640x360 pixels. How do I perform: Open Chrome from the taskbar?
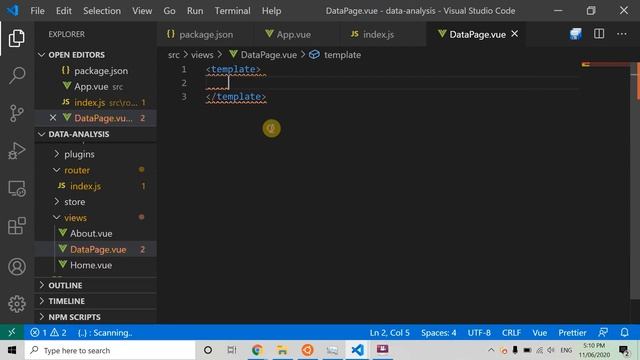click(x=257, y=350)
